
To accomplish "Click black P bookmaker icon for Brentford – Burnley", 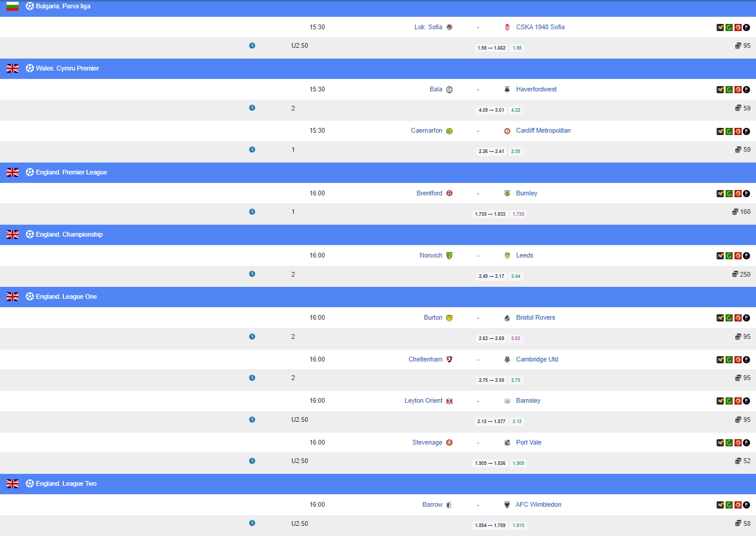I will [x=746, y=194].
